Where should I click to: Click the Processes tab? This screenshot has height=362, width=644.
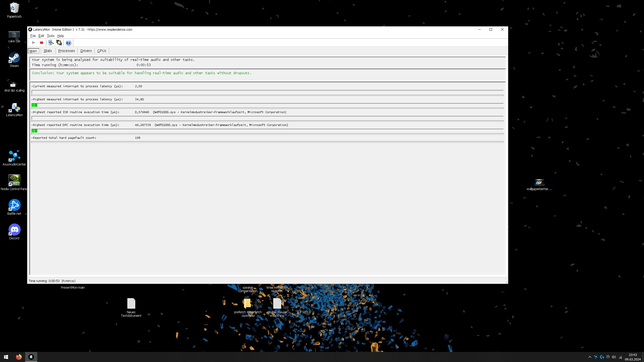click(x=66, y=50)
